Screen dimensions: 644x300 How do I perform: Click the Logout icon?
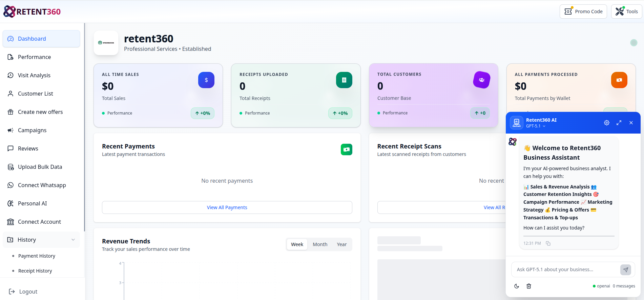(x=12, y=292)
